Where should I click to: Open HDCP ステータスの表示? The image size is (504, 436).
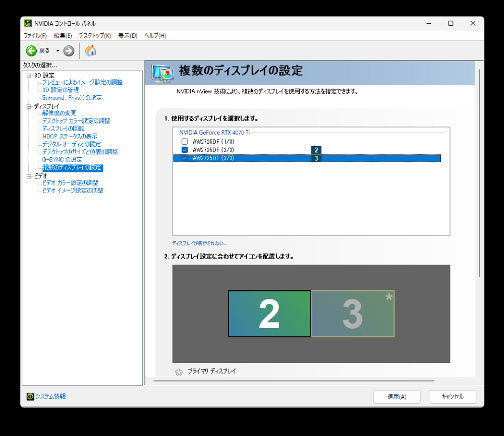coord(70,137)
